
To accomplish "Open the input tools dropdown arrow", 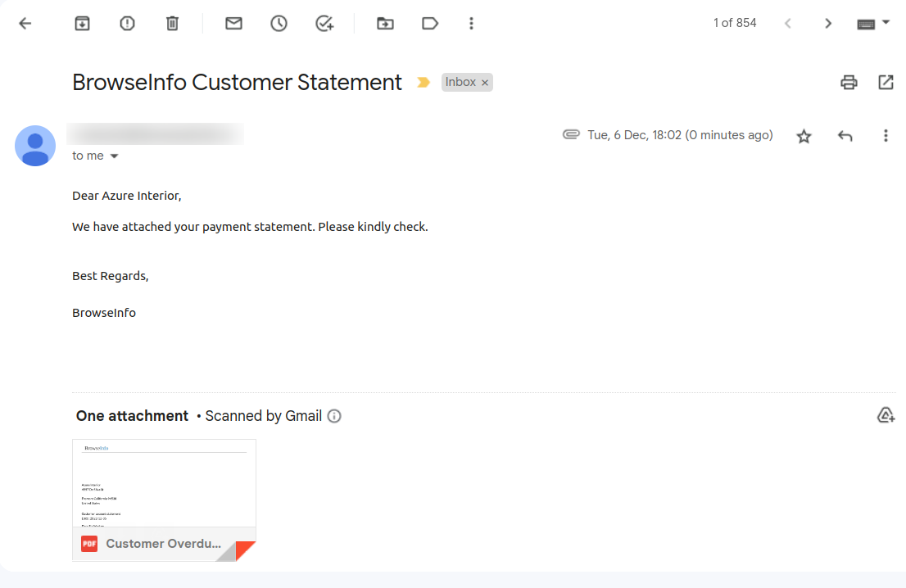I will pos(886,23).
